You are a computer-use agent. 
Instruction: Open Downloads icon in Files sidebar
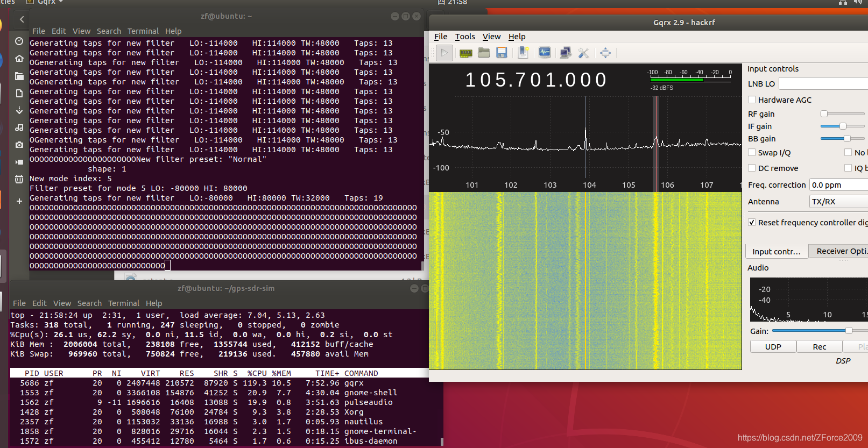pyautogui.click(x=19, y=110)
